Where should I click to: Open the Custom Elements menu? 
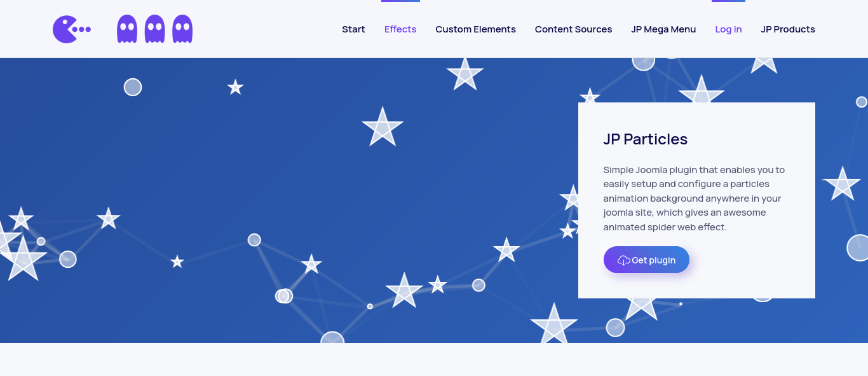(x=475, y=29)
